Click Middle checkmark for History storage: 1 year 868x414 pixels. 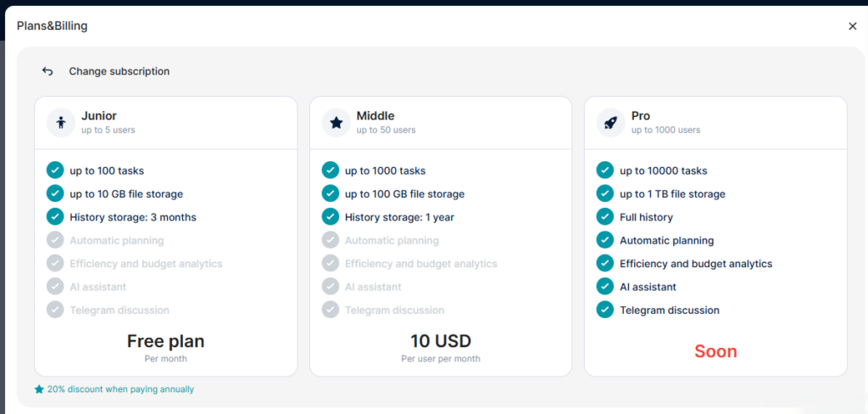pos(331,216)
